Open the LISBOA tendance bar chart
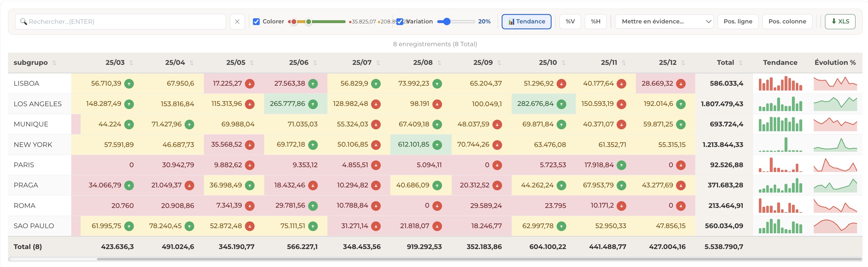 tap(780, 83)
